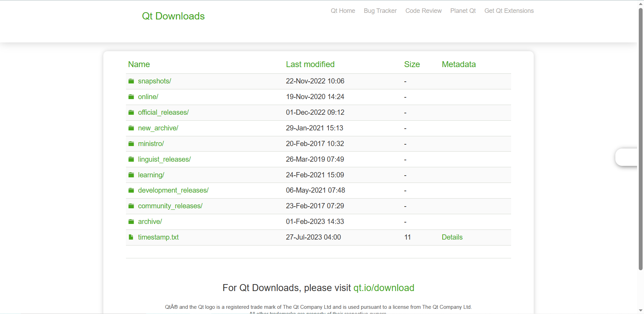This screenshot has width=644, height=314.
Task: Click the white side tab on right edge
Action: point(626,157)
